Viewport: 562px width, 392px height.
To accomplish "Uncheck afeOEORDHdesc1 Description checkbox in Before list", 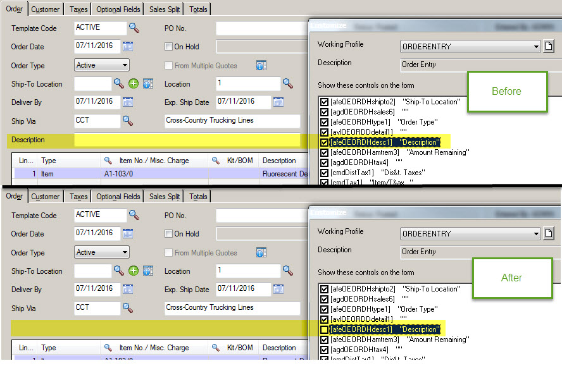I will [324, 142].
